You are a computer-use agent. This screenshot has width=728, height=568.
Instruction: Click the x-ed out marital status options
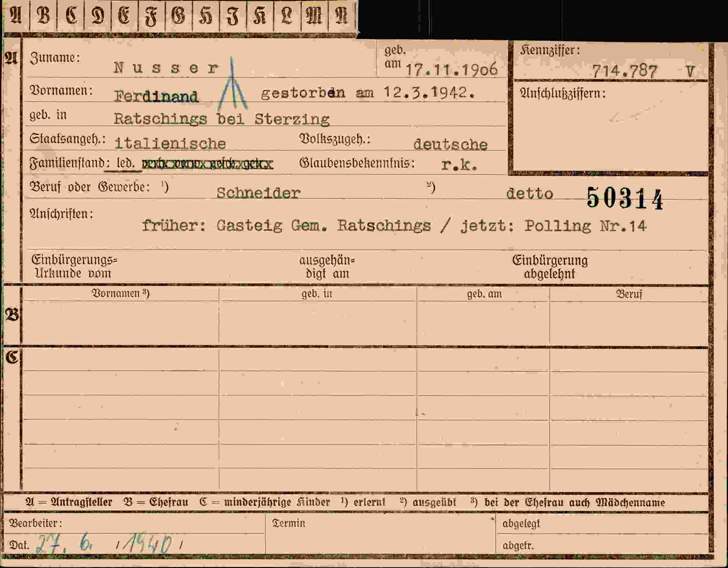coord(208,164)
